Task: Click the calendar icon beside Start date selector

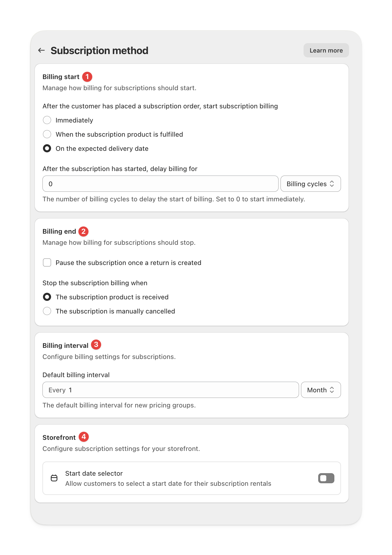Action: pos(55,478)
